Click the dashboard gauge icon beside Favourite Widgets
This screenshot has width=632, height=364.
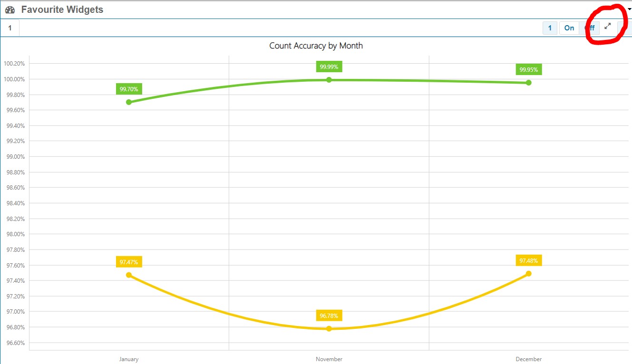coord(10,10)
